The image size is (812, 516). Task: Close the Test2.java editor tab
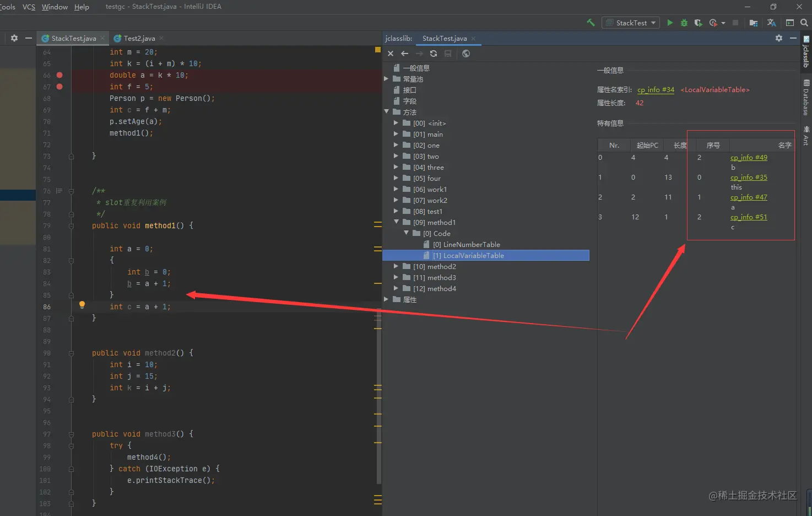[161, 39]
